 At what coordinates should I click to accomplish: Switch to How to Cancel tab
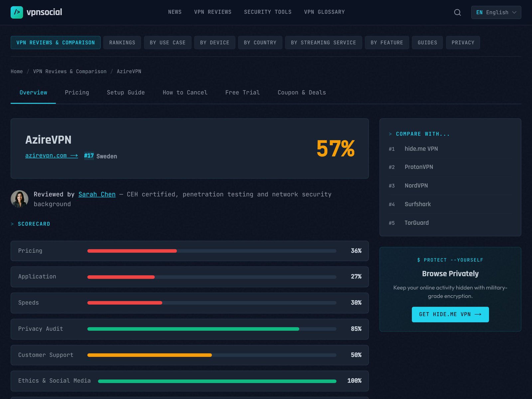pyautogui.click(x=185, y=92)
